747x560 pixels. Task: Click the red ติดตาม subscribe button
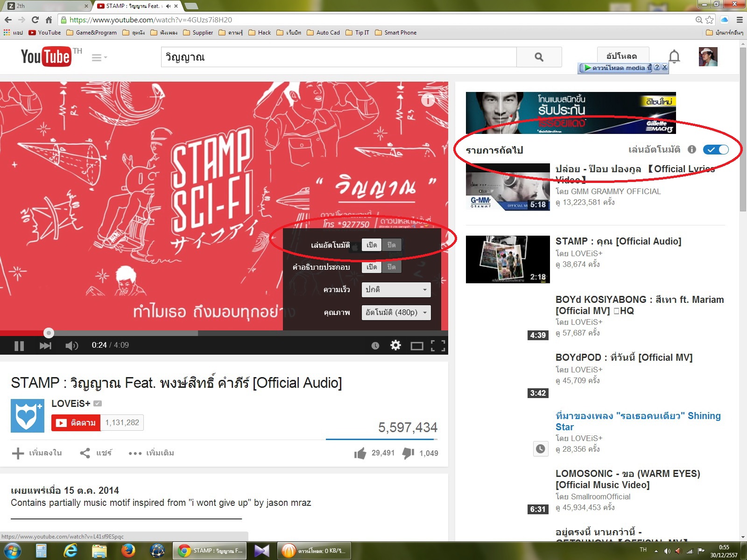[x=76, y=423]
